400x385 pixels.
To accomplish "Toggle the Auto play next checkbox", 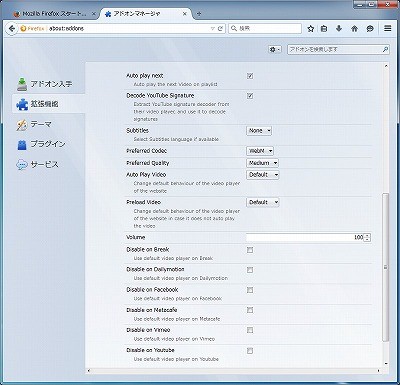I will (x=250, y=76).
